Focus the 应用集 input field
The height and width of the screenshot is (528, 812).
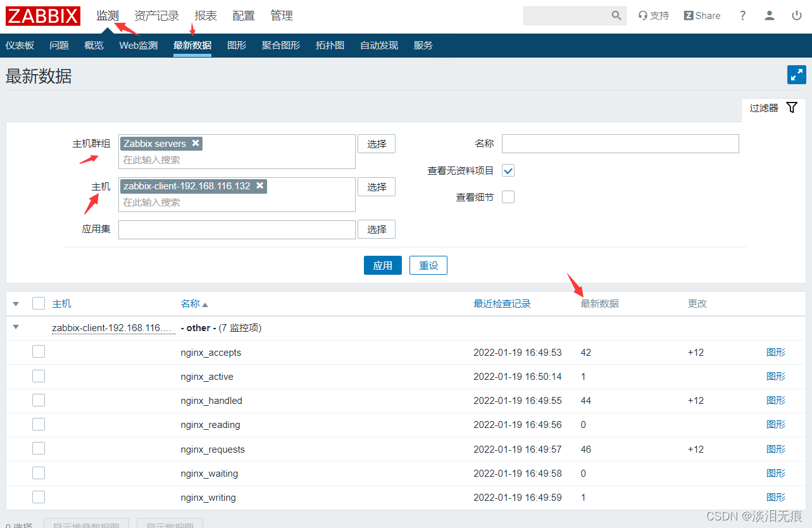[237, 229]
